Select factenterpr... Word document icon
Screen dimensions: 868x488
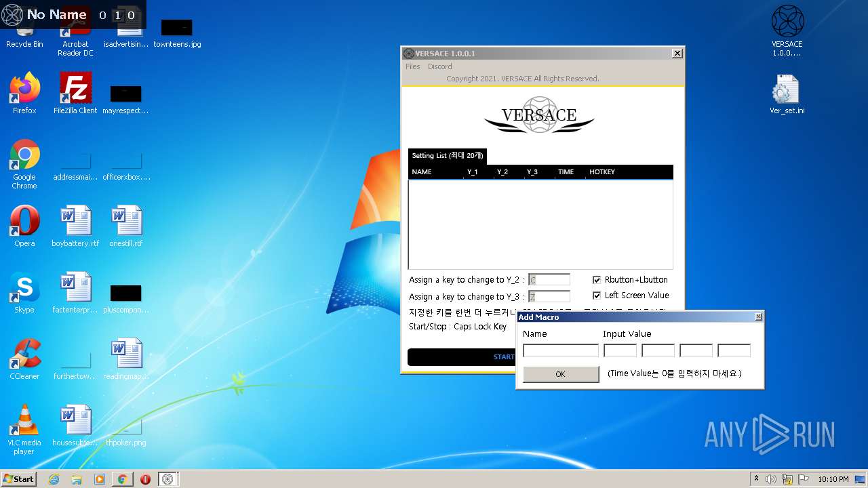[75, 293]
